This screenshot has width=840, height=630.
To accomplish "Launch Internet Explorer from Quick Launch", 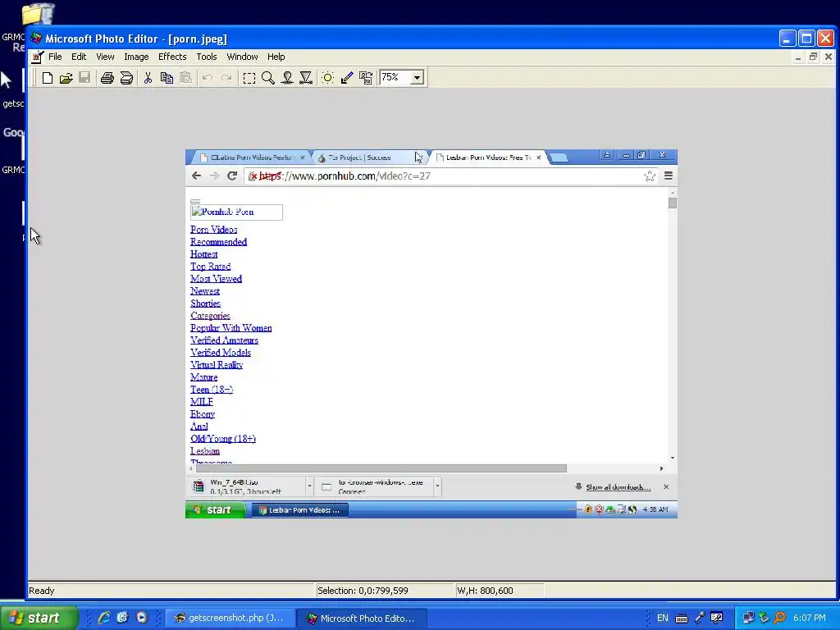I will coord(104,618).
